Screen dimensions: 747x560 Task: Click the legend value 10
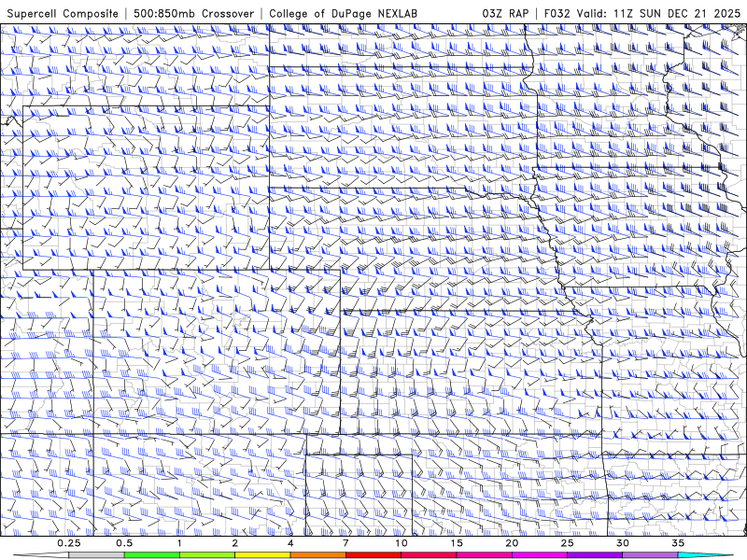point(402,543)
